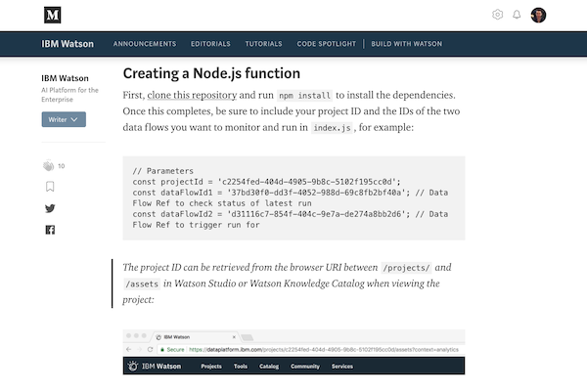The height and width of the screenshot is (392, 587).
Task: Click the parameters code block
Action: (293, 197)
